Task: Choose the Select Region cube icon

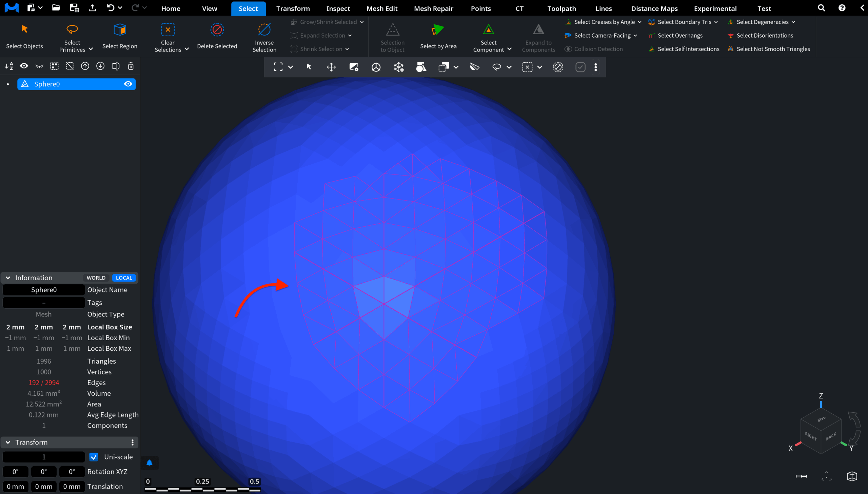Action: 120,30
